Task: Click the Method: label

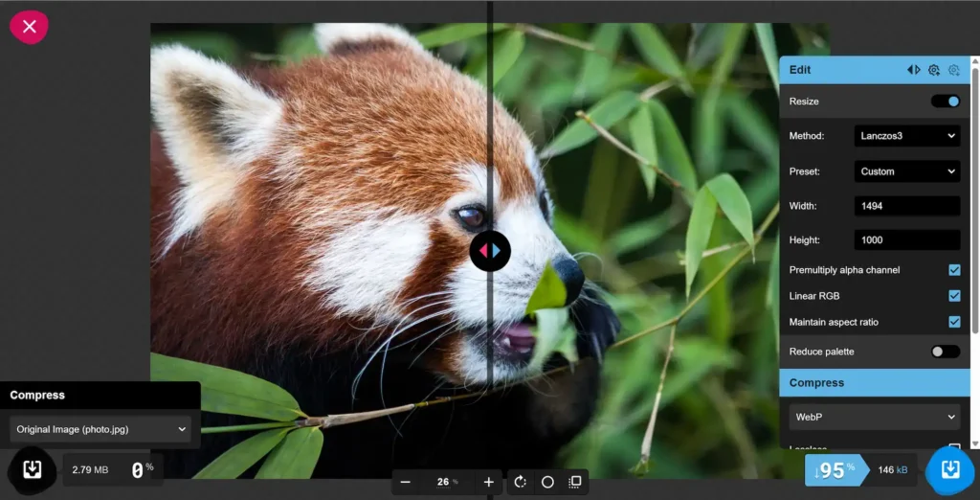Action: tap(807, 136)
